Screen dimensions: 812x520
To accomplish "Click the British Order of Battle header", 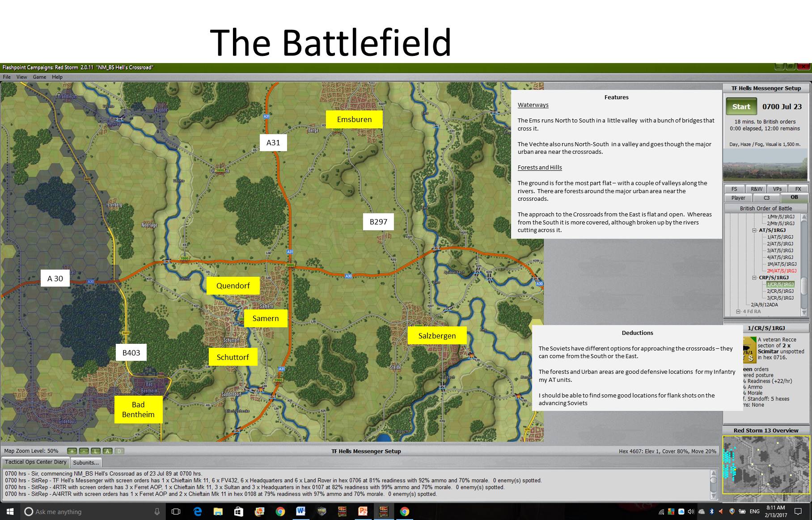I will 765,208.
